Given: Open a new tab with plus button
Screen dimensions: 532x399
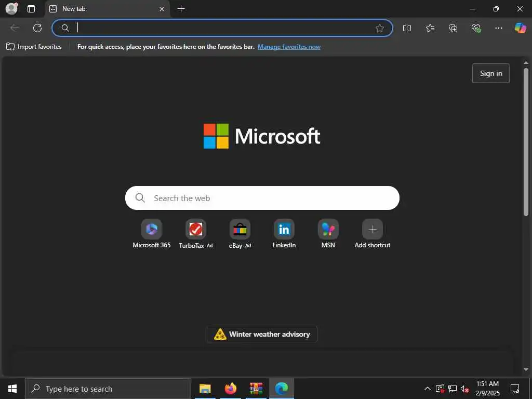Looking at the screenshot, I should tap(181, 9).
